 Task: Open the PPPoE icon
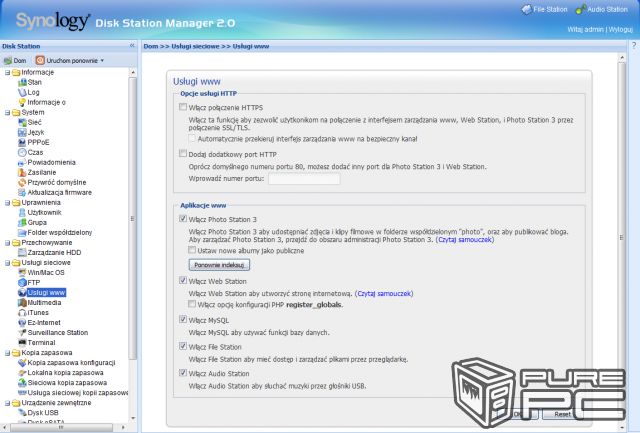point(22,142)
